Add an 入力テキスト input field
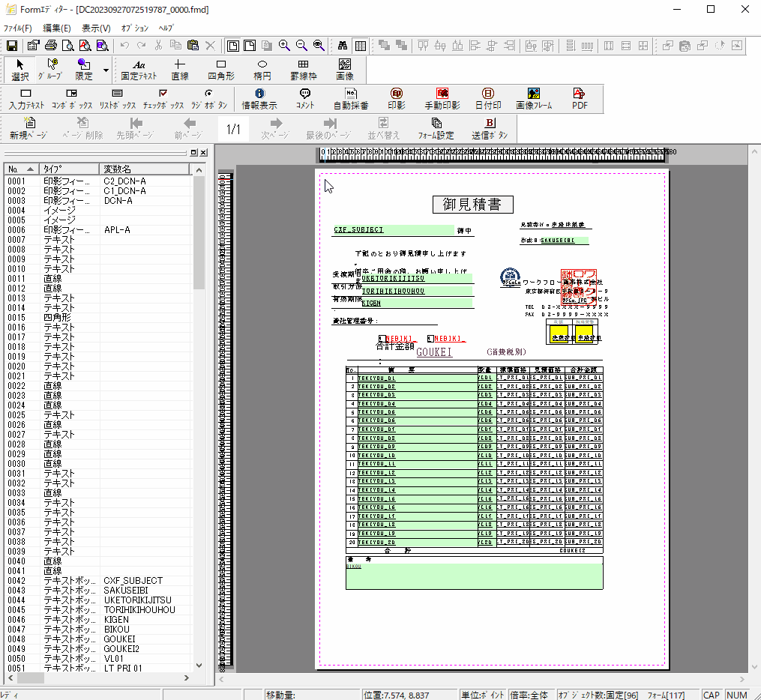This screenshot has width=761, height=700. click(26, 99)
